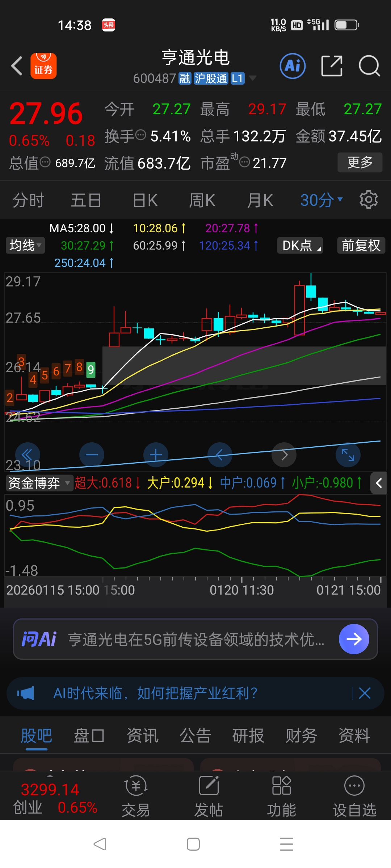Screen dimensions: 391x868
Task: Tap the 亨通光电 stock title
Action: (195, 58)
